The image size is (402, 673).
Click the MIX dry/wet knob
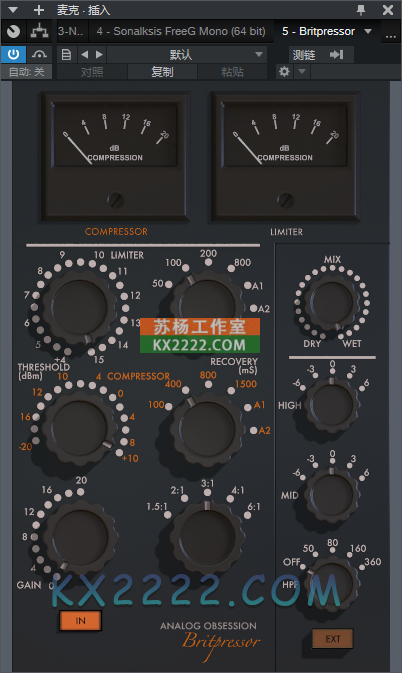coord(332,303)
